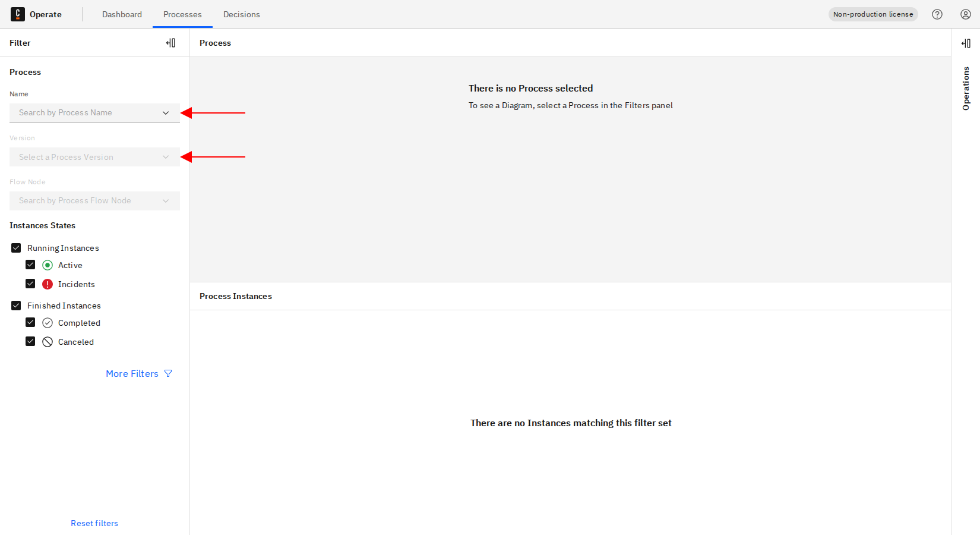Click the red Incidents state icon

click(x=48, y=284)
